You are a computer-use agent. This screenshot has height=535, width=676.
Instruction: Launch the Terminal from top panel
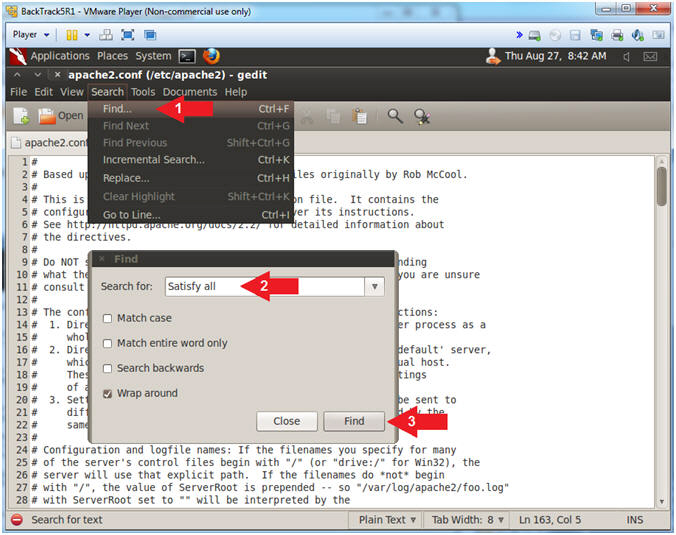[187, 56]
